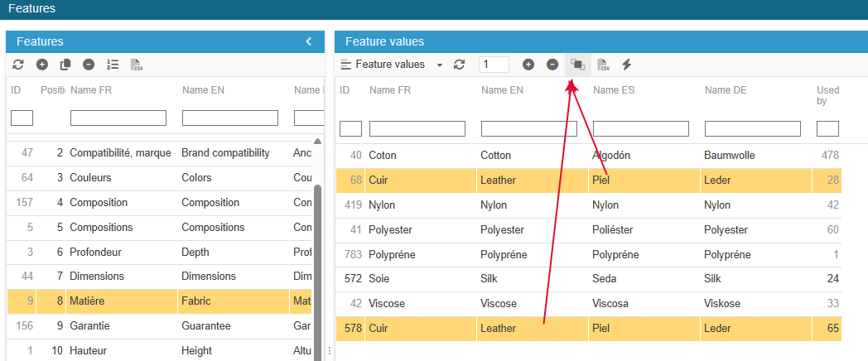Click the panel splitter handle dots
The width and height of the screenshot is (868, 361).
pos(330,350)
